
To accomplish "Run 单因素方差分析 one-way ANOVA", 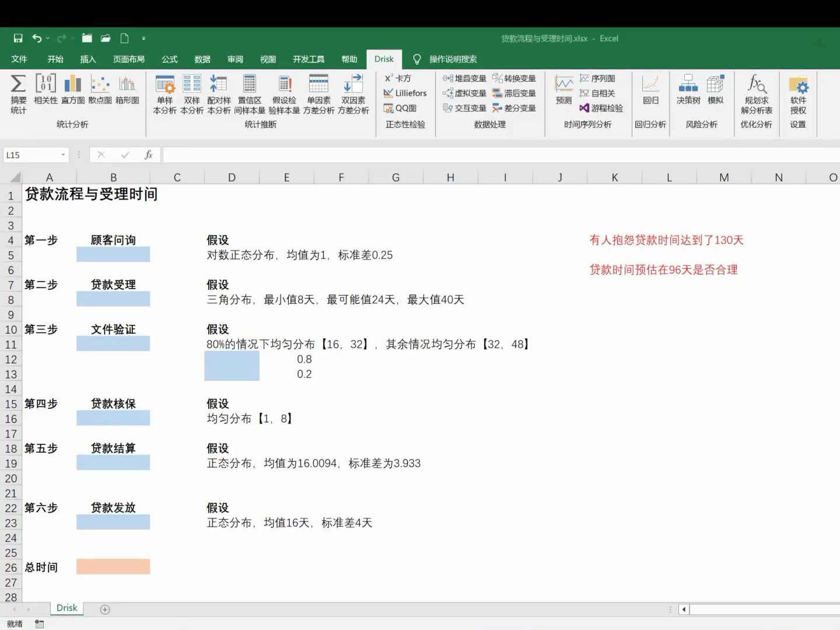I will (318, 94).
